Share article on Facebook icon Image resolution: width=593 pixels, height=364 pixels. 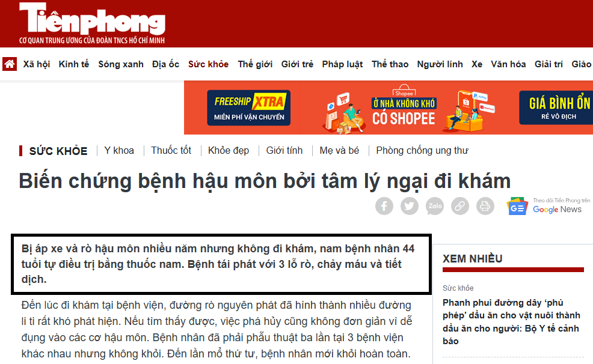pos(384,206)
